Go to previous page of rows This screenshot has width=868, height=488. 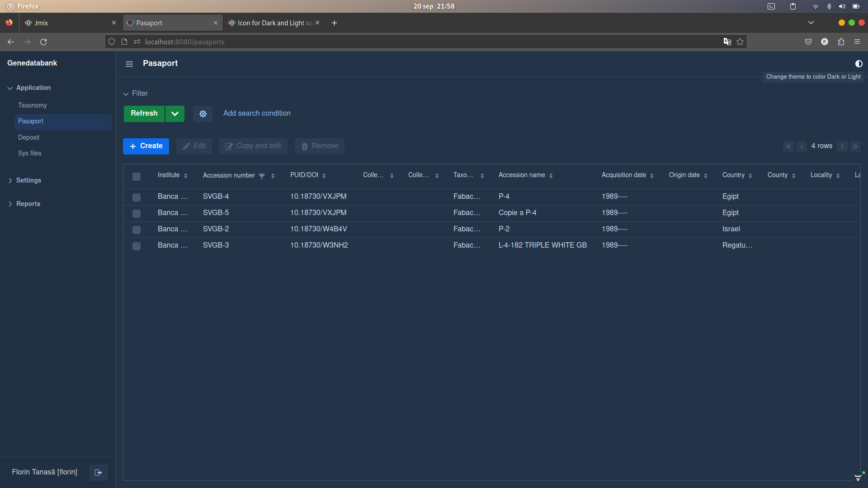coord(802,146)
